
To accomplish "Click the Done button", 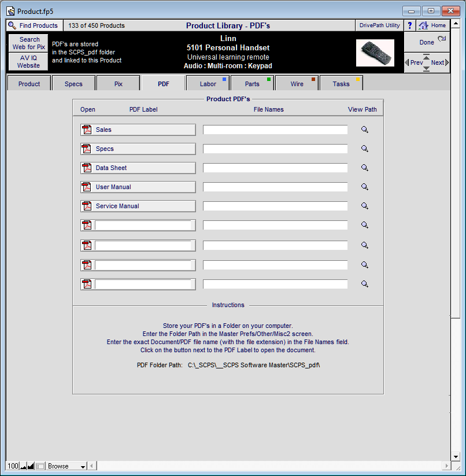I will [427, 42].
